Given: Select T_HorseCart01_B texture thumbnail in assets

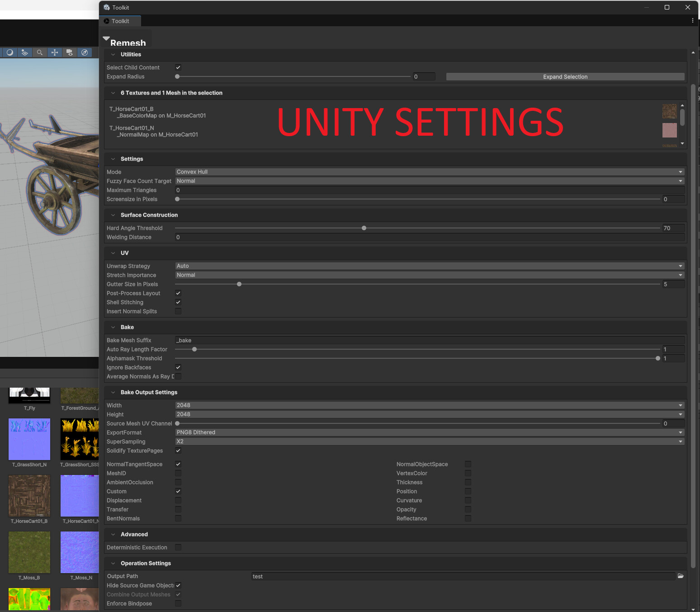Looking at the screenshot, I should click(29, 495).
